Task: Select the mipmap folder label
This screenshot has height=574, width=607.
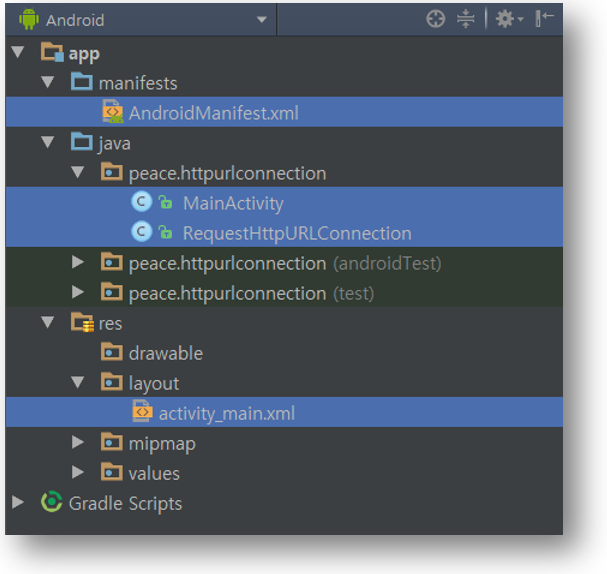Action: [x=162, y=444]
